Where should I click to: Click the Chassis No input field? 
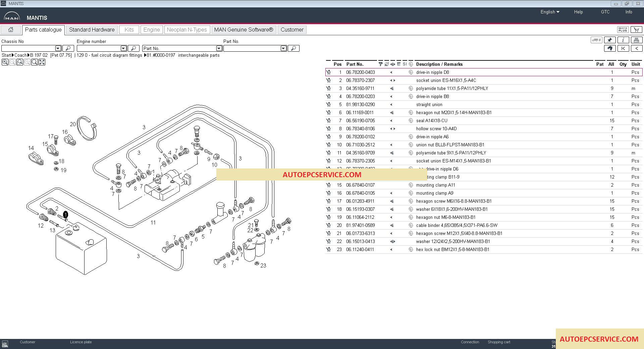(x=28, y=48)
